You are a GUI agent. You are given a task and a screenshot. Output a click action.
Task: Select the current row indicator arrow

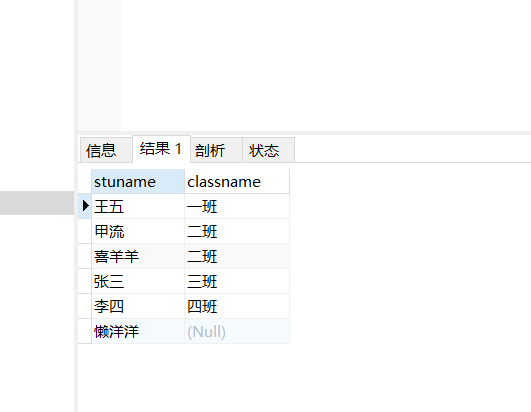(85, 206)
